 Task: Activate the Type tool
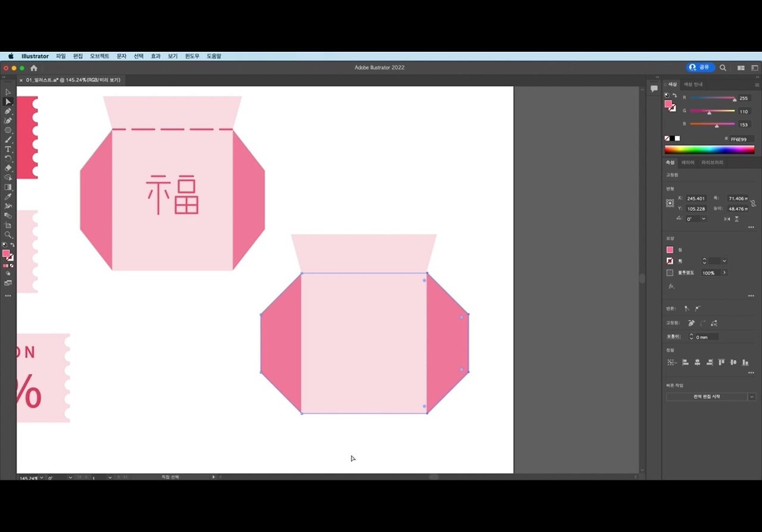[8, 149]
